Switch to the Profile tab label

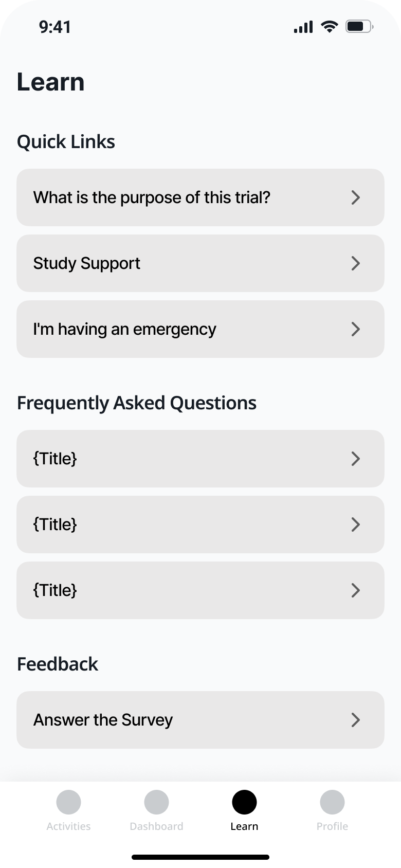click(x=332, y=826)
